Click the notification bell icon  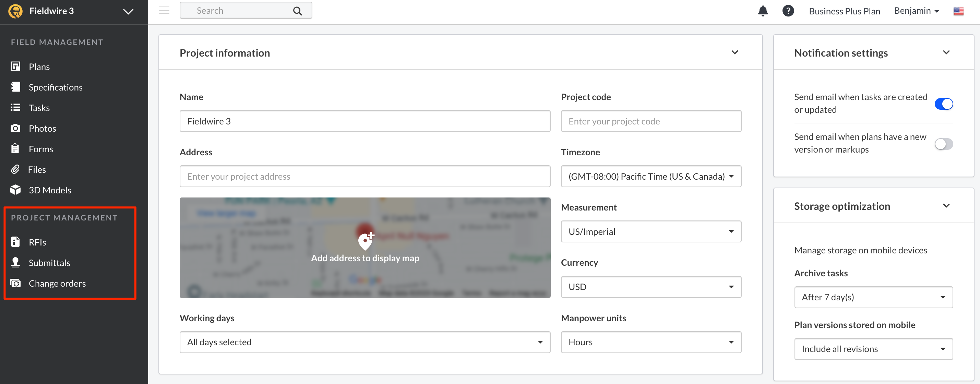pyautogui.click(x=763, y=11)
